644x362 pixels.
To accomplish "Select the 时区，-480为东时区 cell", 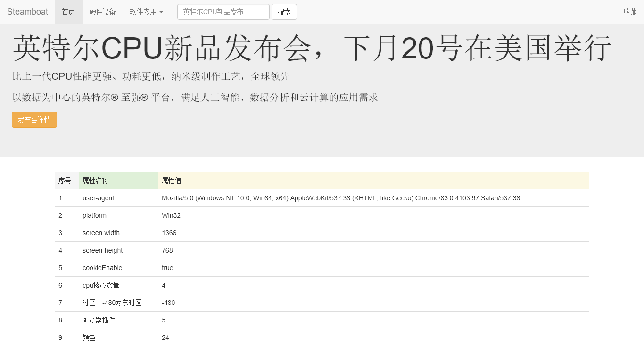I will click(x=118, y=303).
